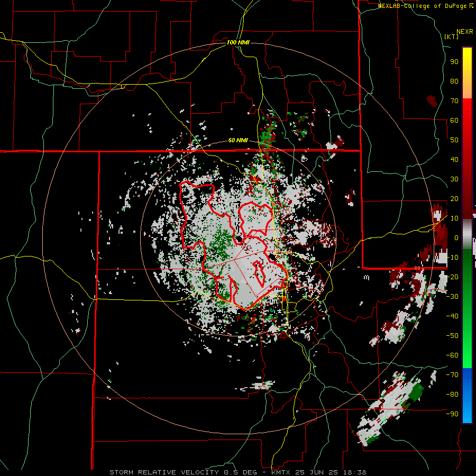Click the KT units label above color scale
Viewport: 476px width, 476px height.
452,36
